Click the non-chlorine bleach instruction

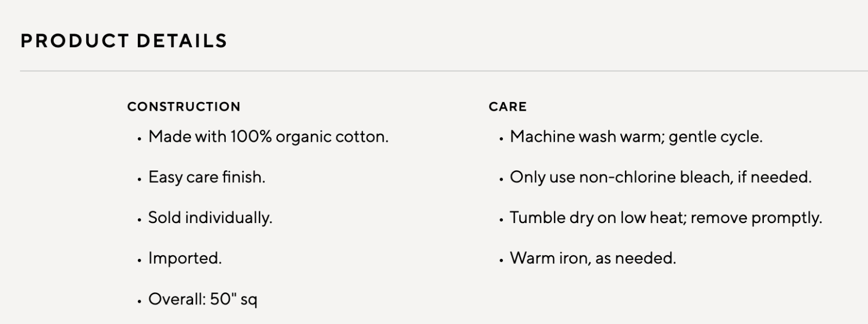[661, 177]
